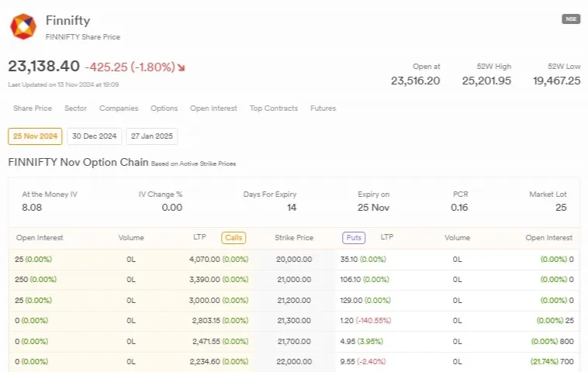
Task: View the Top Contracts tab
Action: click(x=273, y=108)
